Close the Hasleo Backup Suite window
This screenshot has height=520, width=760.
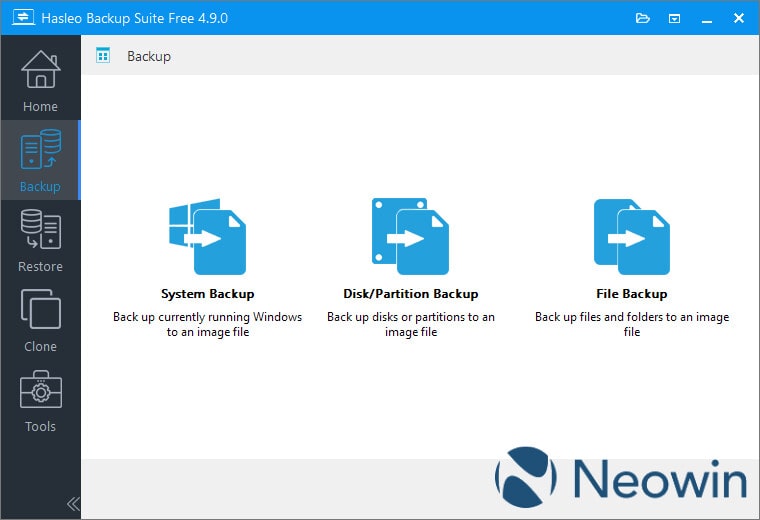739,18
